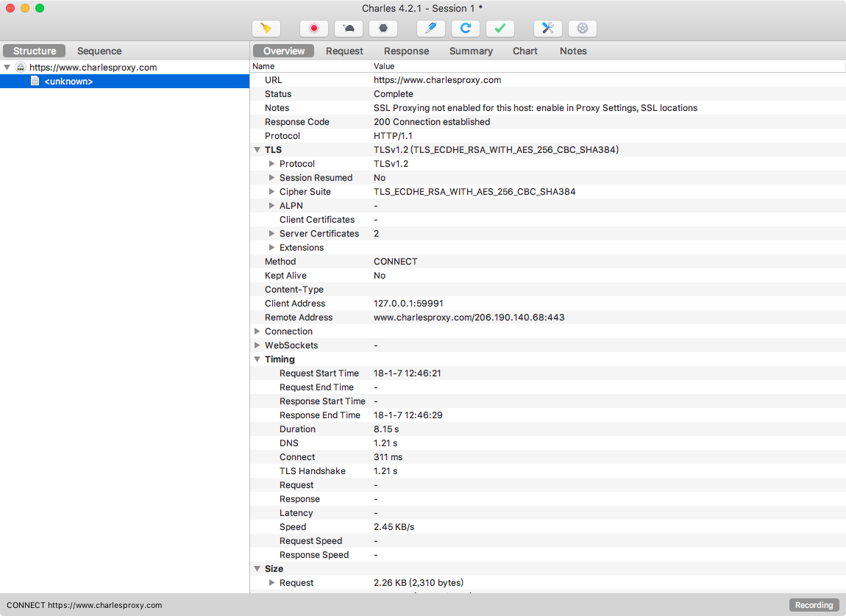Select the URL value https://www.charlesproxy.com
Viewport: 846px width, 616px height.
(x=437, y=80)
